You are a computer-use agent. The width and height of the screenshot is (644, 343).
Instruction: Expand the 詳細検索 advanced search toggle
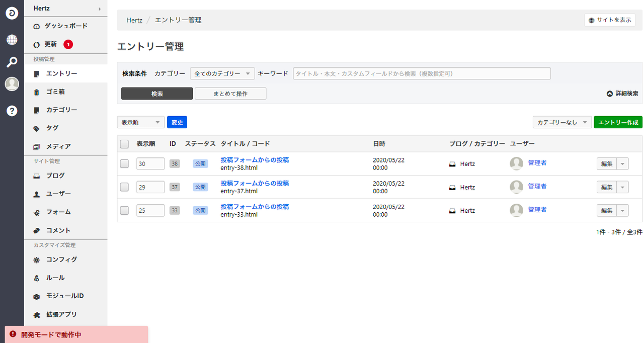[622, 94]
